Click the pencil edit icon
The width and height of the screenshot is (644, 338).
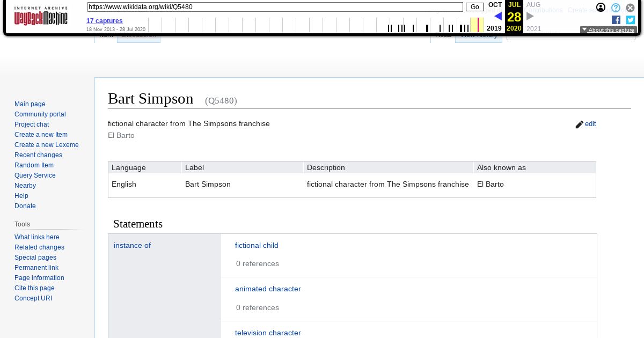579,124
